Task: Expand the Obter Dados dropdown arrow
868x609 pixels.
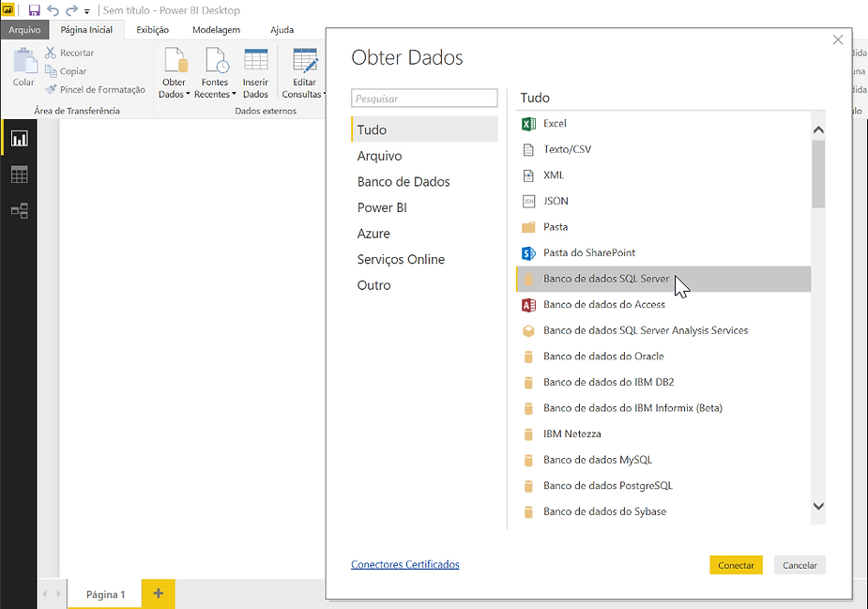Action: coord(188,94)
